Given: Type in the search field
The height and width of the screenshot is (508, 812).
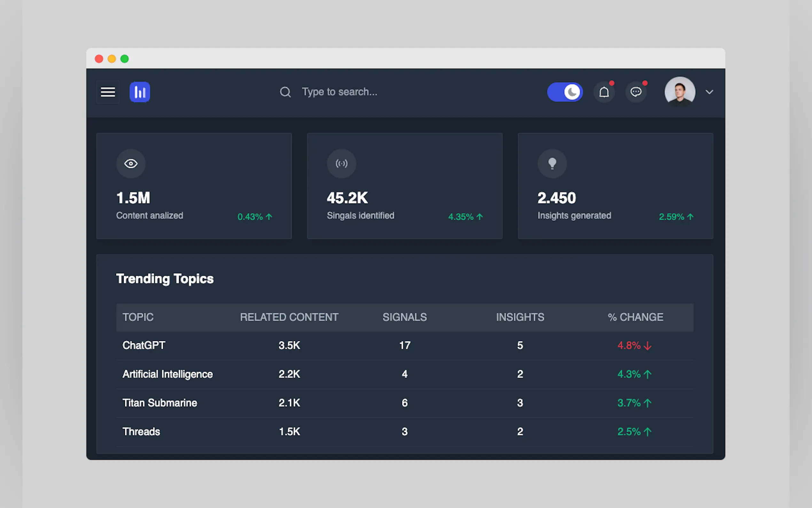Looking at the screenshot, I should pyautogui.click(x=369, y=92).
